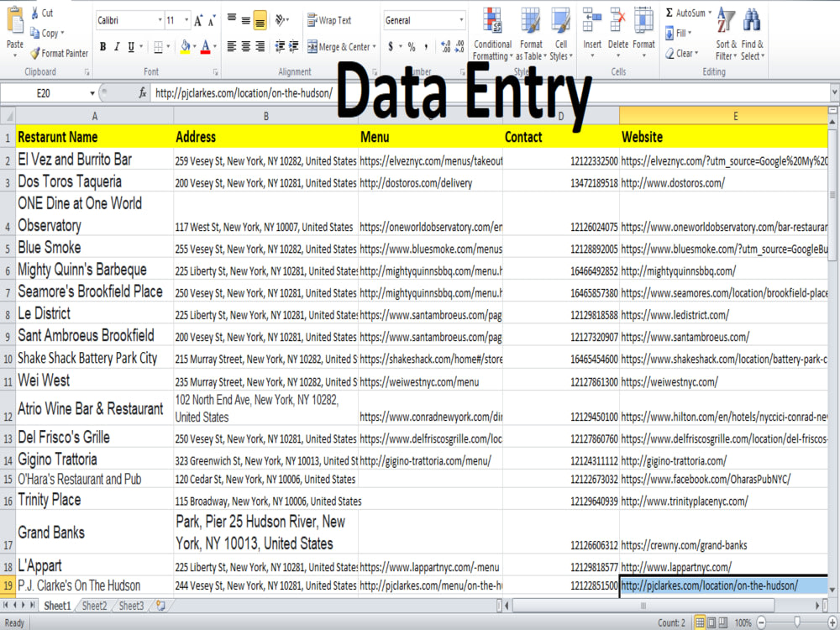
Task: Toggle Underline formatting
Action: pos(131,46)
